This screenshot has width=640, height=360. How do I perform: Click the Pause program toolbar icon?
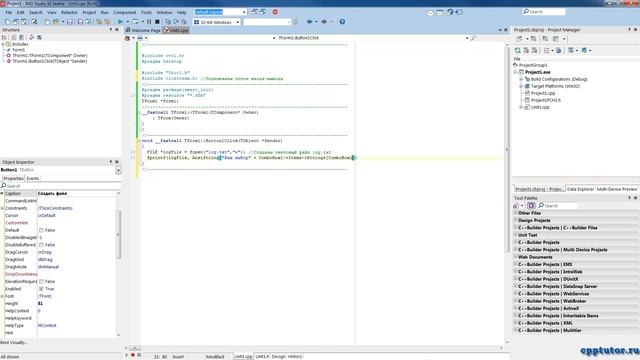pos(149,22)
